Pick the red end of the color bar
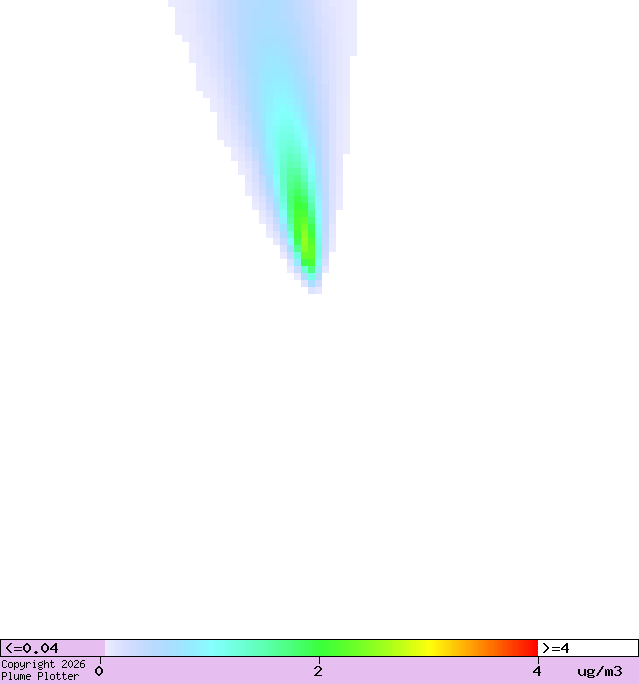 click(530, 648)
